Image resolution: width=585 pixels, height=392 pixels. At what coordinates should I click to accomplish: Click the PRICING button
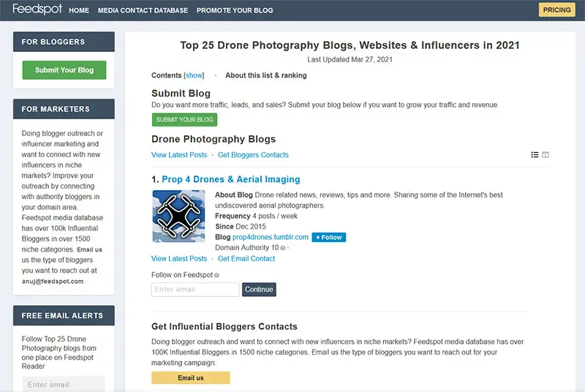[556, 10]
